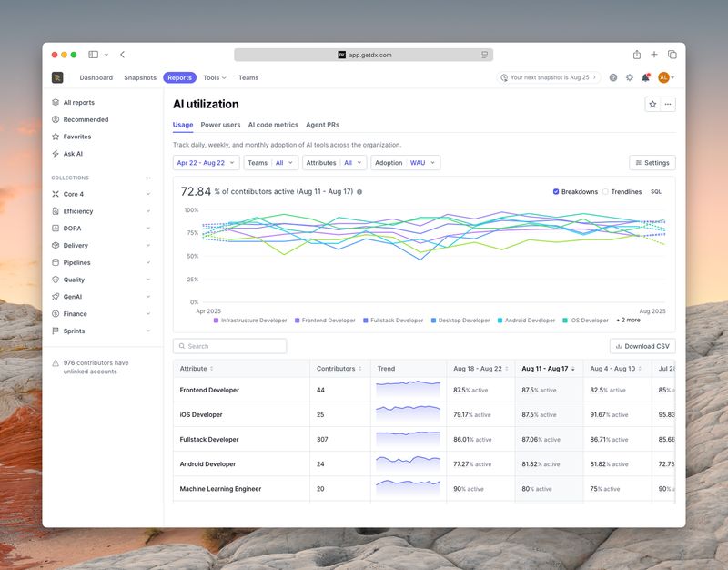Open the notifications bell
Viewport: 728px width, 570px height.
coord(645,78)
